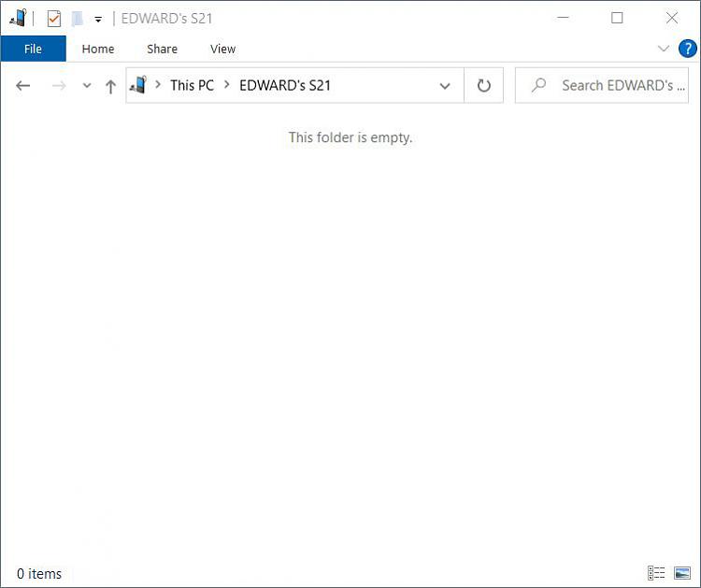Go up one level with up arrow
This screenshot has height=588, width=701.
pos(110,86)
